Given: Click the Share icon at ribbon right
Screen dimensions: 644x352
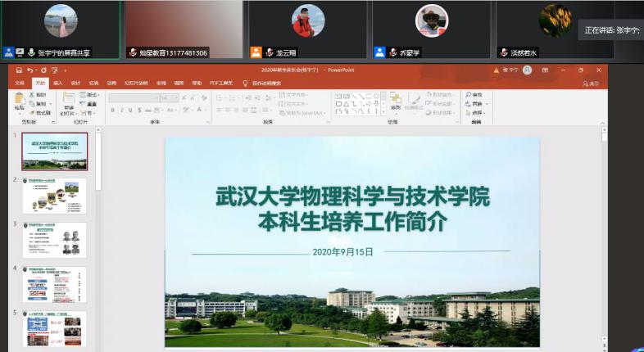Looking at the screenshot, I should pyautogui.click(x=591, y=83).
